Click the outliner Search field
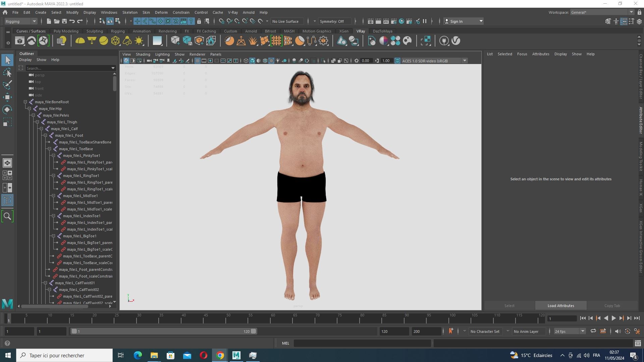 [68, 68]
